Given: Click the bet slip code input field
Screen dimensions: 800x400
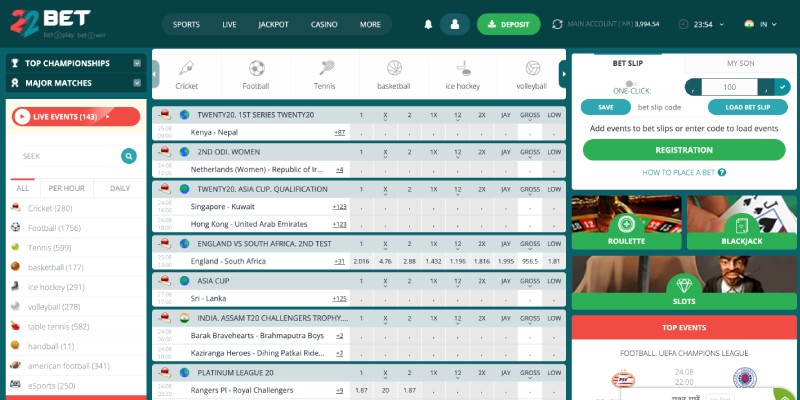Looking at the screenshot, I should click(668, 107).
